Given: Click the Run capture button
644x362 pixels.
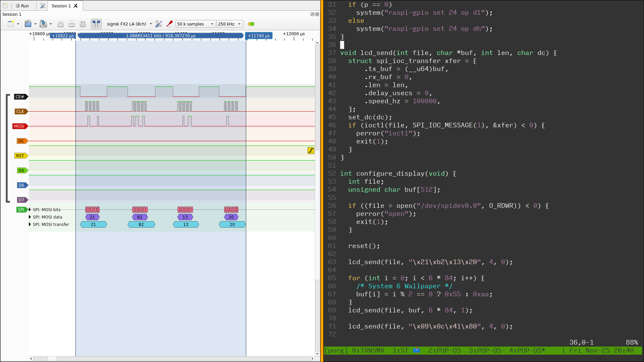Looking at the screenshot, I should coord(22,6).
